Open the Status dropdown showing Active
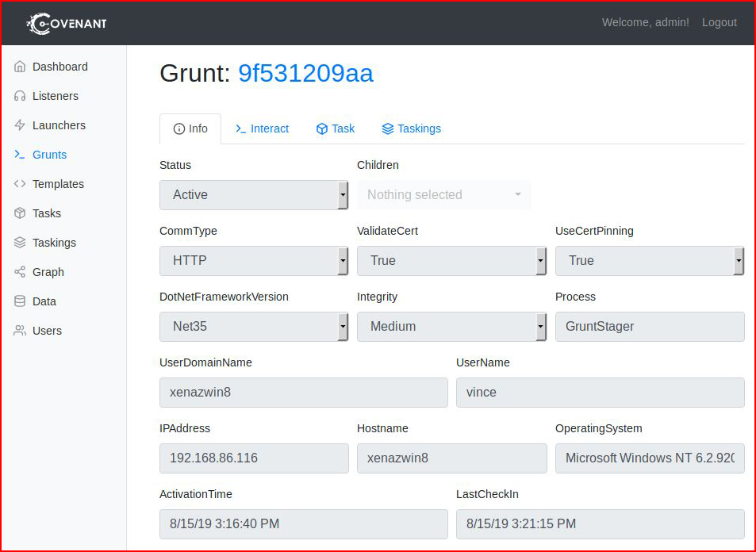The width and height of the screenshot is (756, 552). coord(254,195)
